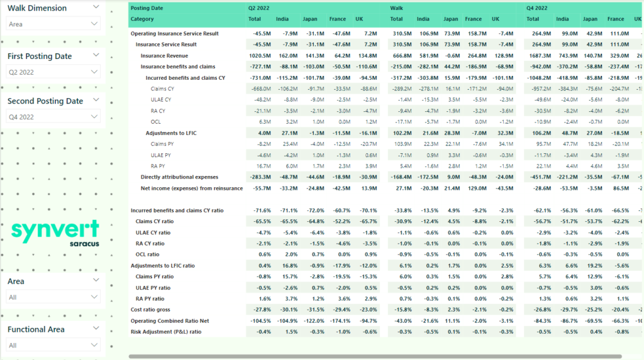Collapse the First Posting Date slicer chevron
The image size is (644, 360).
tap(96, 55)
